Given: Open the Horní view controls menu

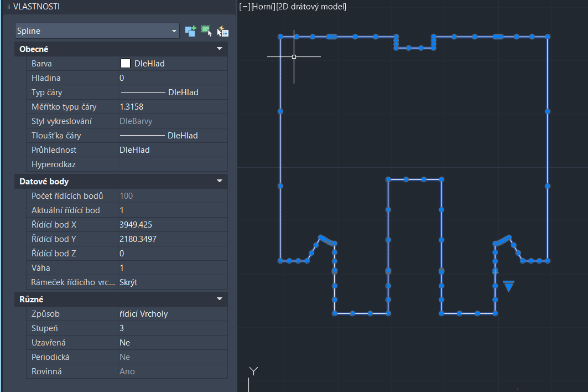Looking at the screenshot, I should click(x=263, y=7).
